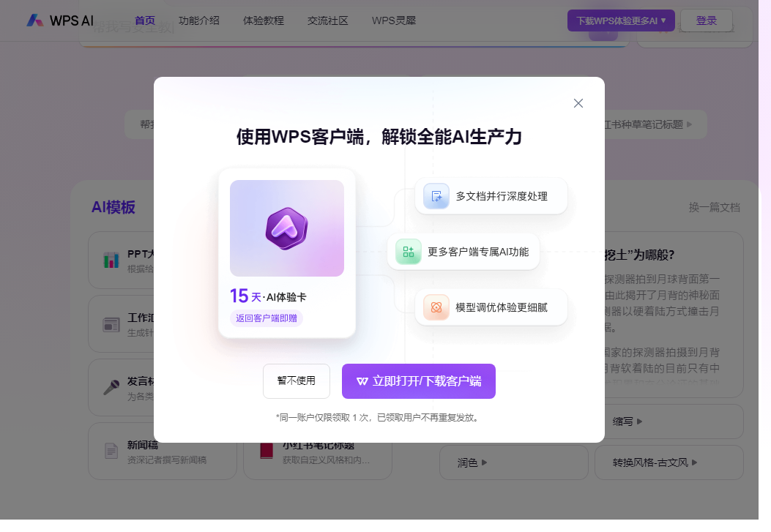This screenshot has height=532, width=771.
Task: Go to 体验教程 page
Action: coord(263,20)
